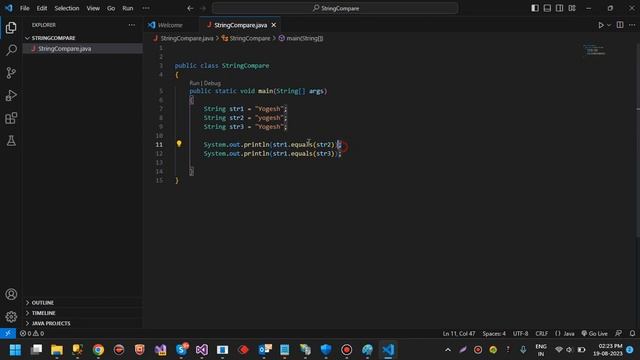The width and height of the screenshot is (640, 360).
Task: Click Go Live in the status bar
Action: tap(594, 333)
